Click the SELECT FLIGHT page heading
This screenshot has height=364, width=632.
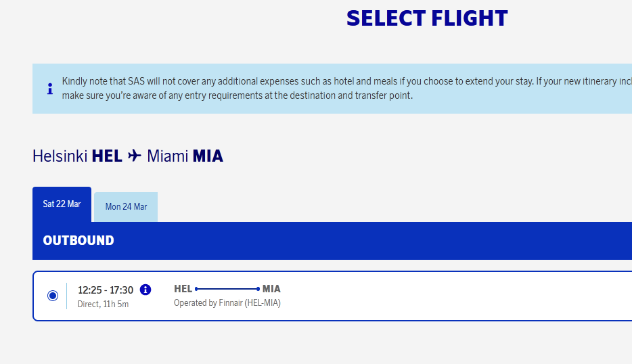pyautogui.click(x=427, y=18)
